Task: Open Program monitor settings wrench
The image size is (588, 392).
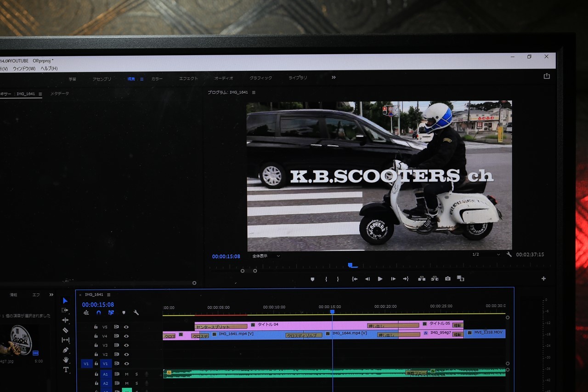Action: 509,255
